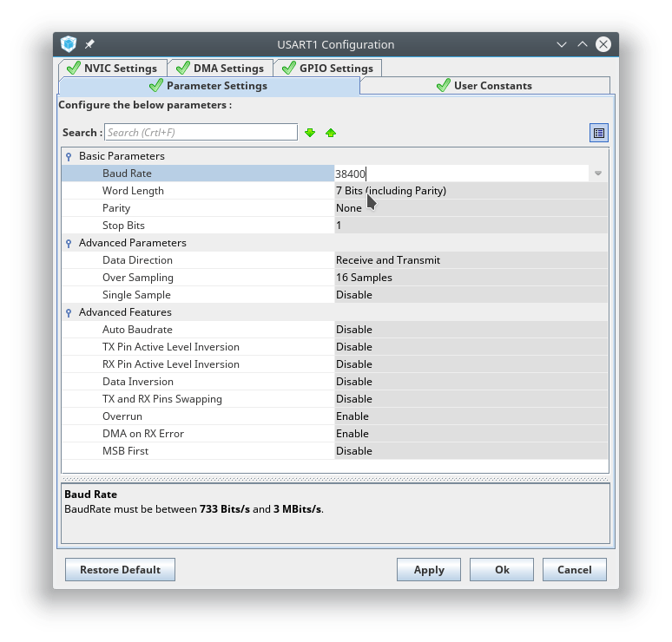Screen dimensions: 672x642
Task: Click the STM32Cube logo icon in title bar
Action: click(69, 43)
